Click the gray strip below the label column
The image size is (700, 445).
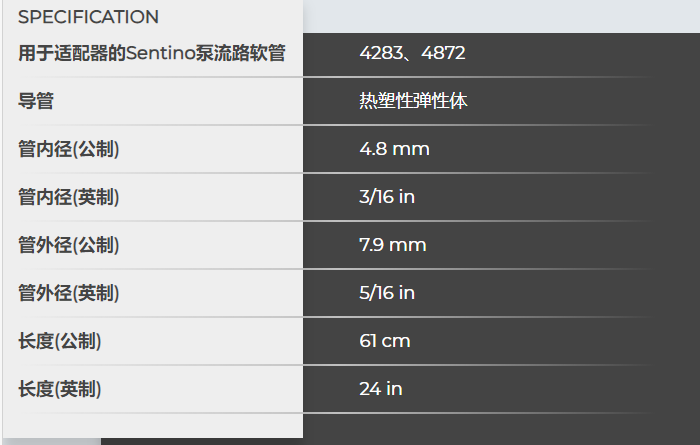pyautogui.click(x=50, y=441)
